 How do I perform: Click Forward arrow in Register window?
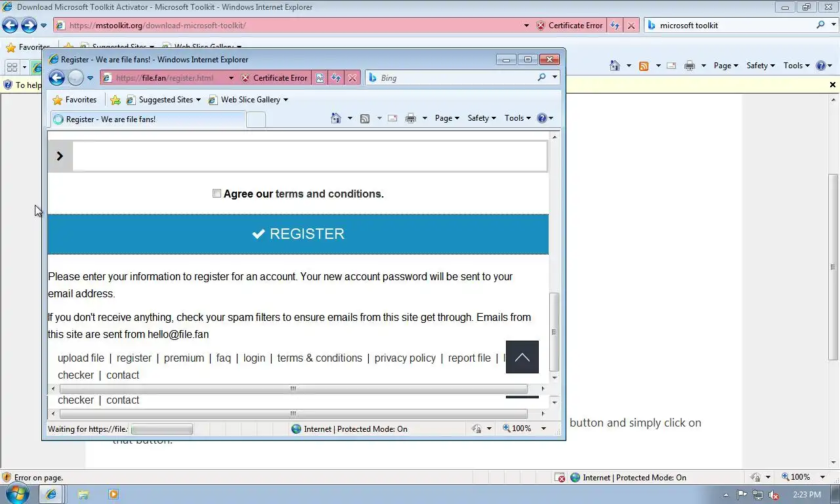[75, 77]
